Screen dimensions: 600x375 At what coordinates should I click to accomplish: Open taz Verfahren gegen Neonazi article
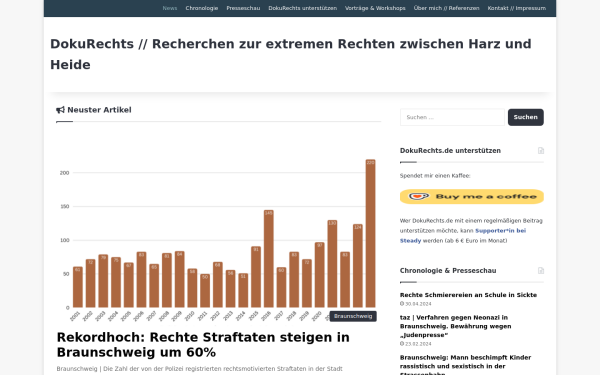click(x=455, y=326)
